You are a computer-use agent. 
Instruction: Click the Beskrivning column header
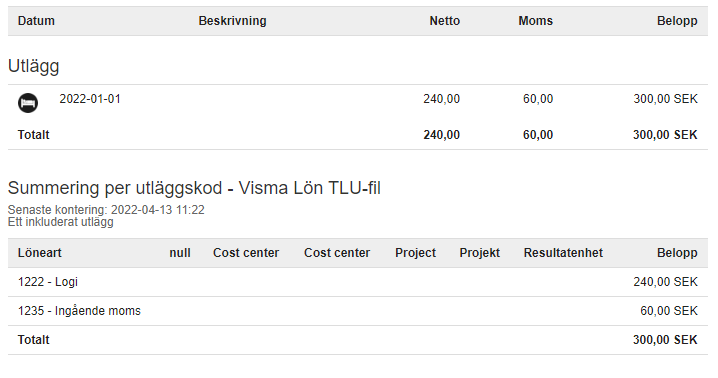[232, 21]
